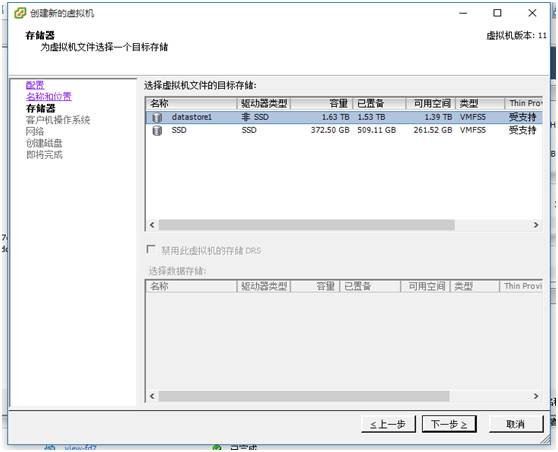Maximize the 创建新的虚拟机 window
The width and height of the screenshot is (558, 452).
pos(497,13)
